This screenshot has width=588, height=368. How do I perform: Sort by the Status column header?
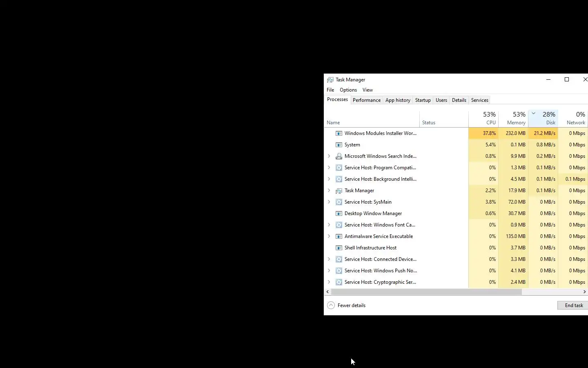(x=444, y=119)
